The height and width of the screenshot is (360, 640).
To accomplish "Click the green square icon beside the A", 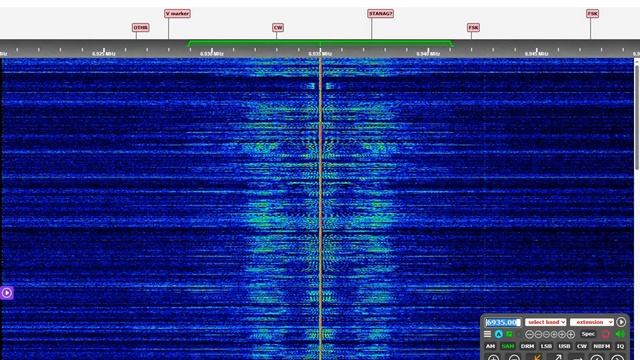I will [x=509, y=334].
